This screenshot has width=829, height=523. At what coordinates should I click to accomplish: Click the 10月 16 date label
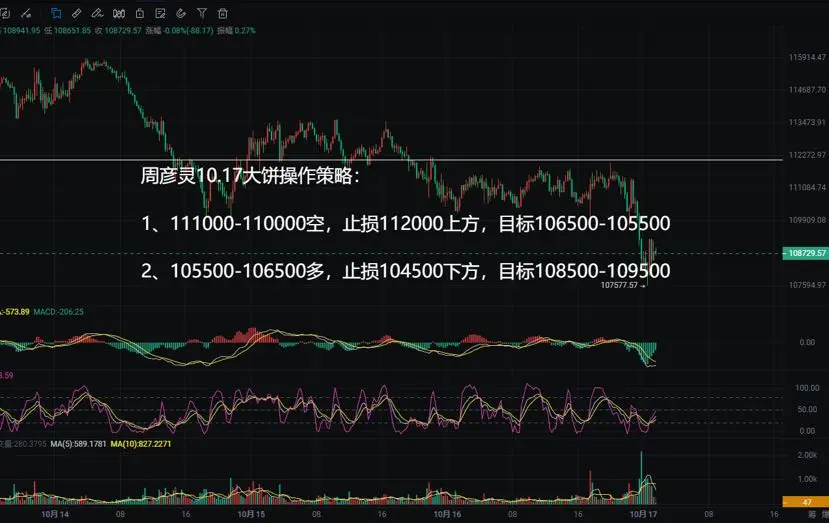tap(447, 513)
